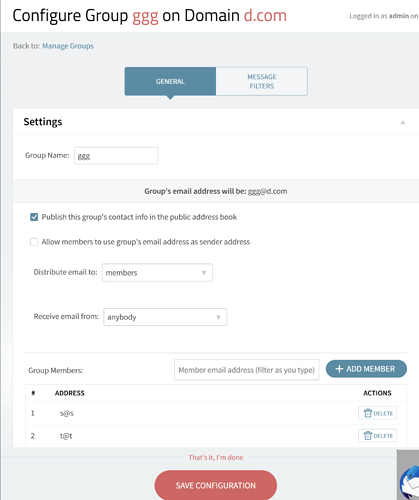This screenshot has width=419, height=500.
Task: Delete the s@s group member
Action: click(378, 413)
